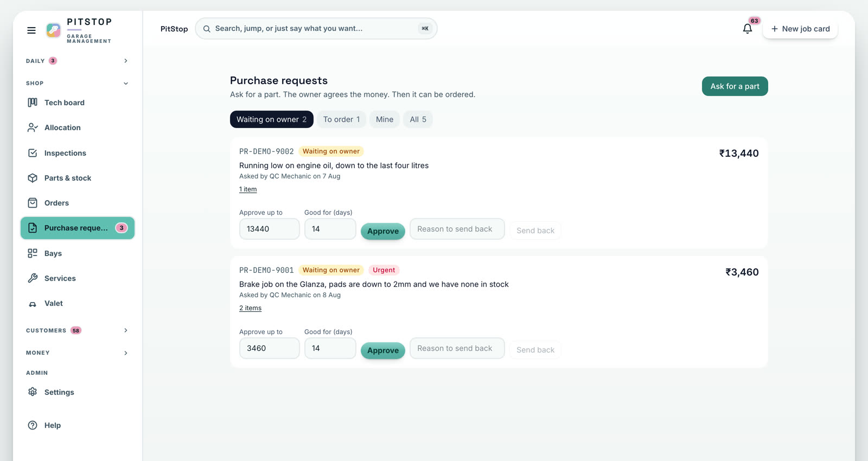Open Bays page
The image size is (868, 461).
(78, 253)
